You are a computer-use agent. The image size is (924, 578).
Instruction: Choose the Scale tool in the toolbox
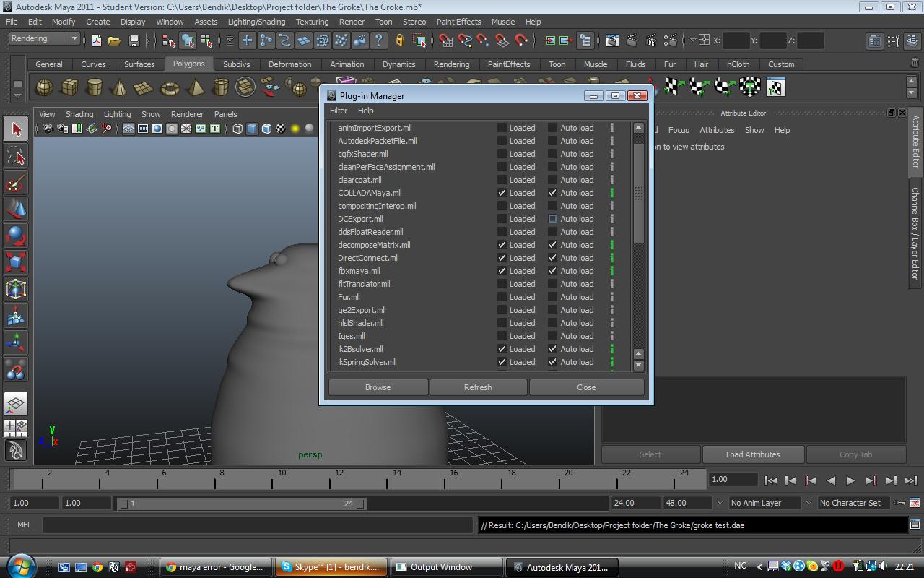[16, 262]
